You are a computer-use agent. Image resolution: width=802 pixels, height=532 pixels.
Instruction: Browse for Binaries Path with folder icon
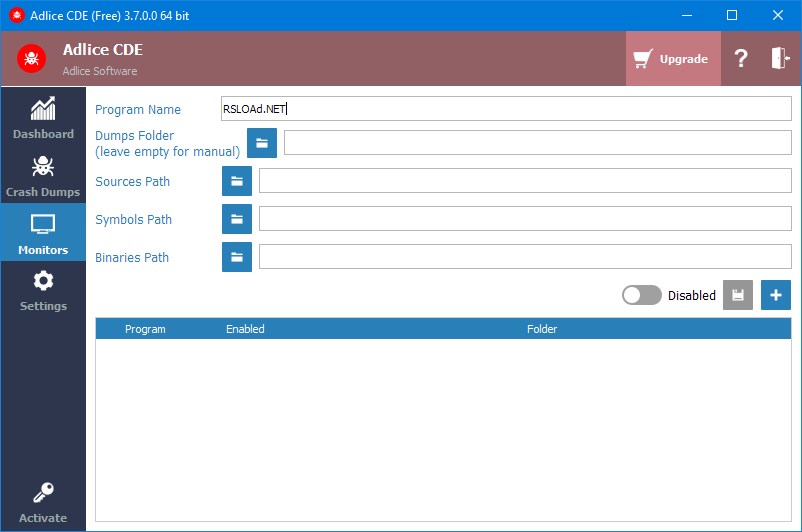(237, 257)
